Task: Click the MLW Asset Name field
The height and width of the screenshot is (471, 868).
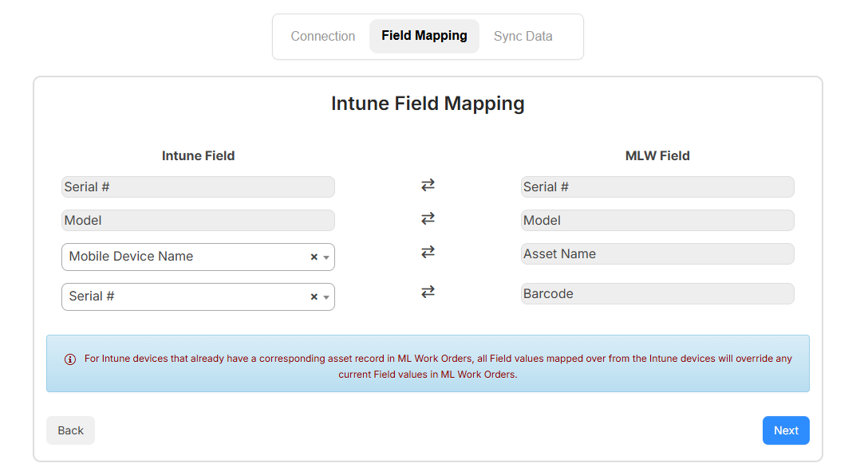Action: point(657,253)
